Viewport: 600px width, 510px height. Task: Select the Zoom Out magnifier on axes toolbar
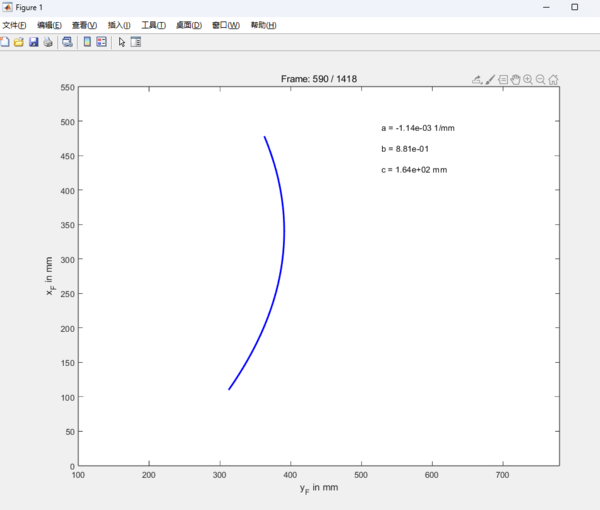coord(540,79)
